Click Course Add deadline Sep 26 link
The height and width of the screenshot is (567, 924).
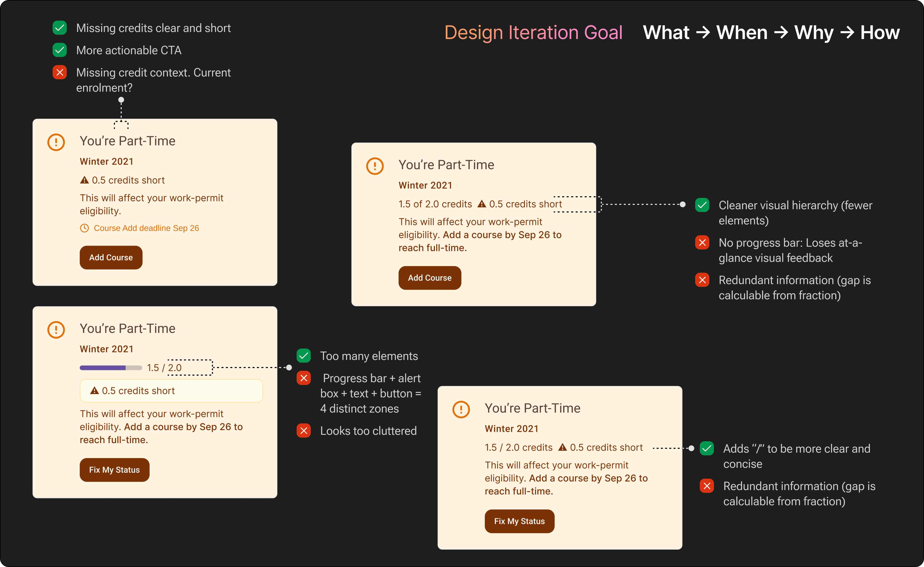(x=146, y=228)
